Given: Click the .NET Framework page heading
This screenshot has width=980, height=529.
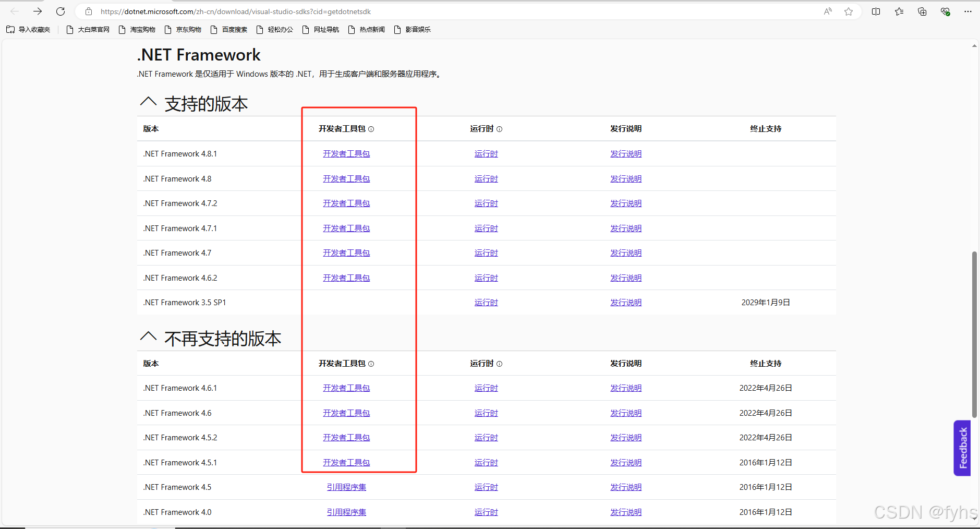Looking at the screenshot, I should click(x=199, y=55).
